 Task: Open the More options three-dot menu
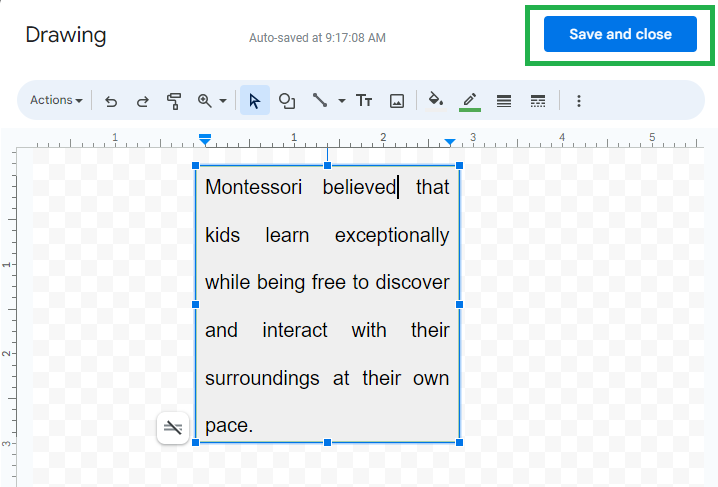coord(578,100)
